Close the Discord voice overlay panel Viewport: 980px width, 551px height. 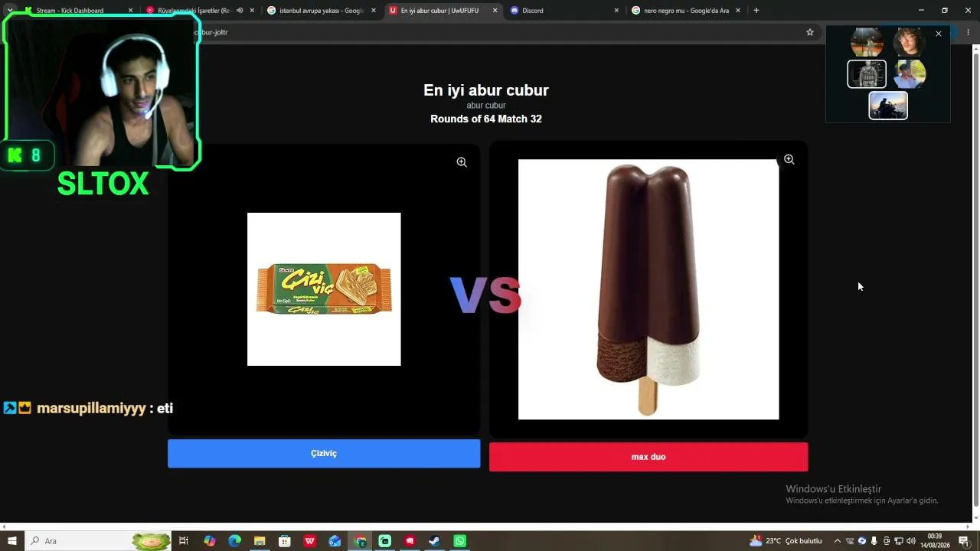tap(939, 34)
